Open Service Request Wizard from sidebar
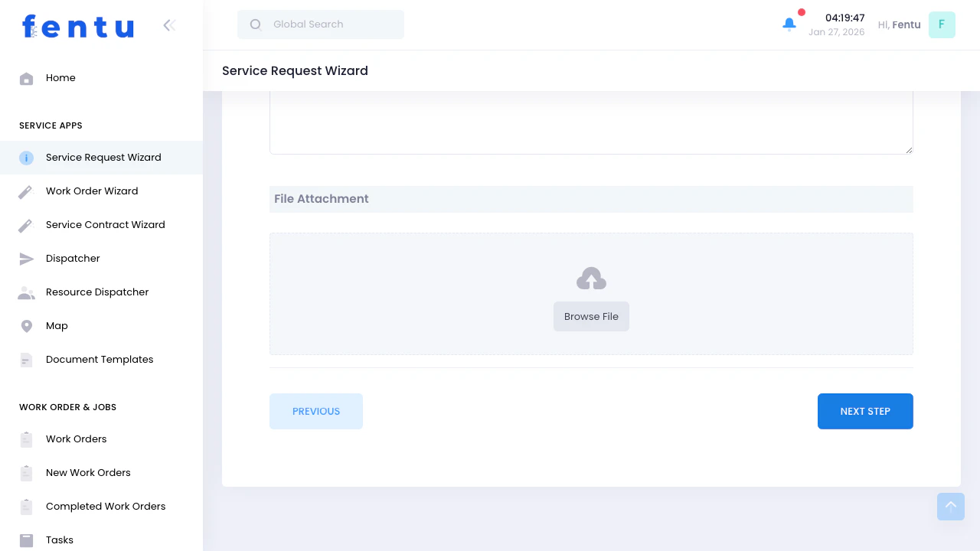Screen dimensions: 980x551 coord(103,158)
